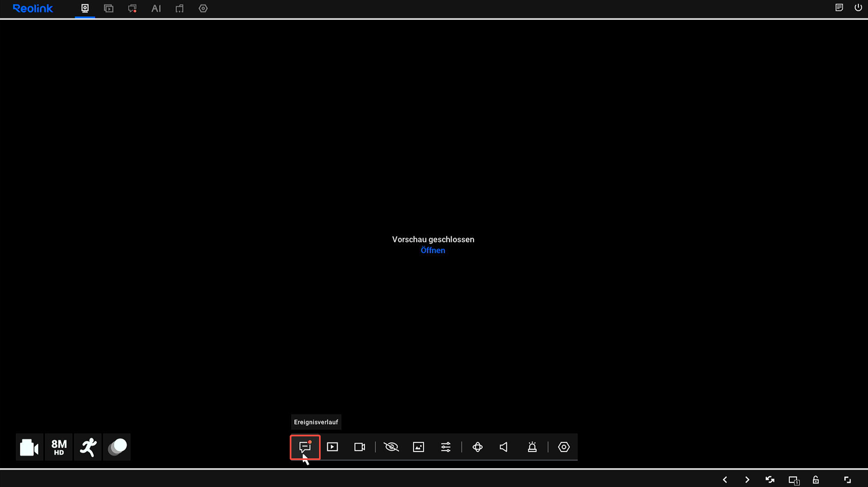Trigger the siren alarm icon

pos(532,447)
